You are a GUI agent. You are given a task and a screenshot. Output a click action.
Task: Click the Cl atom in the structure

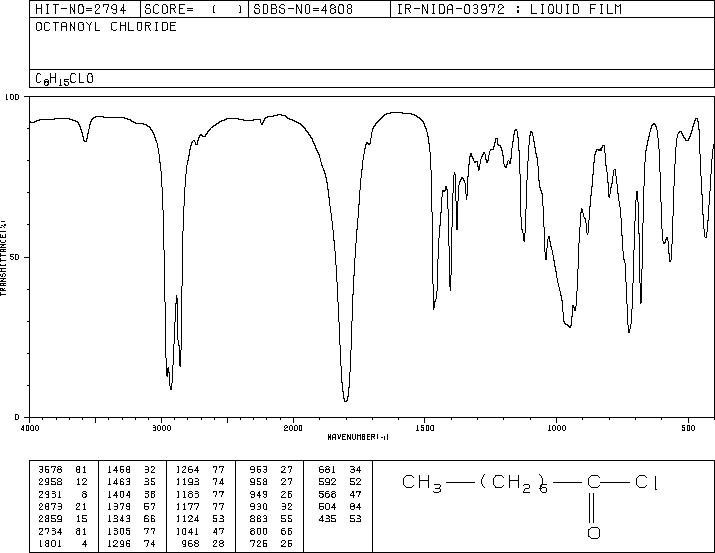(646, 482)
